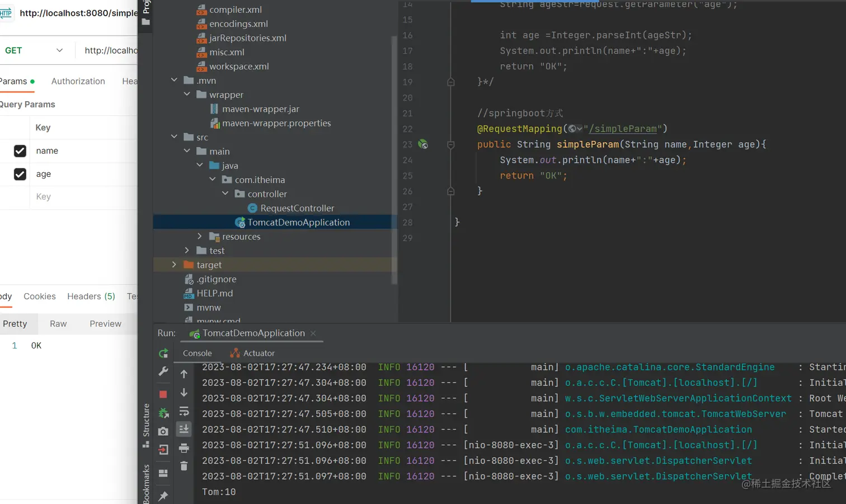Click the resources folder icon
Screen dimensions: 846x504
[x=214, y=237]
